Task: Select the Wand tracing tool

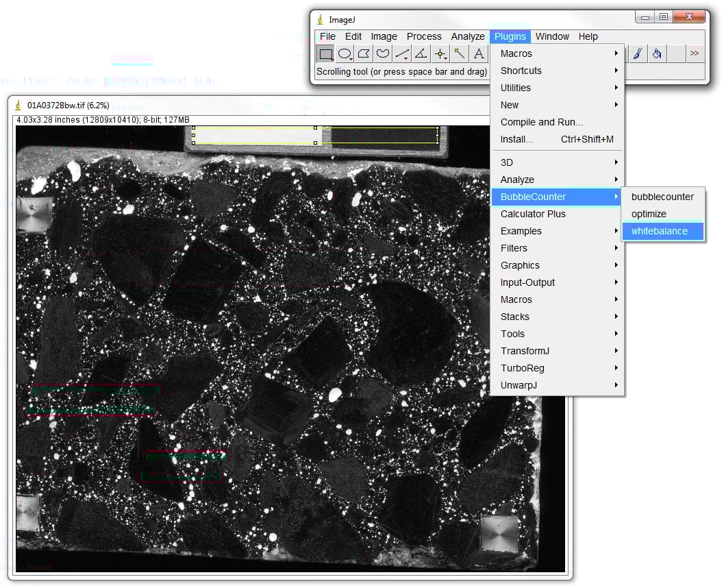Action: [x=460, y=54]
